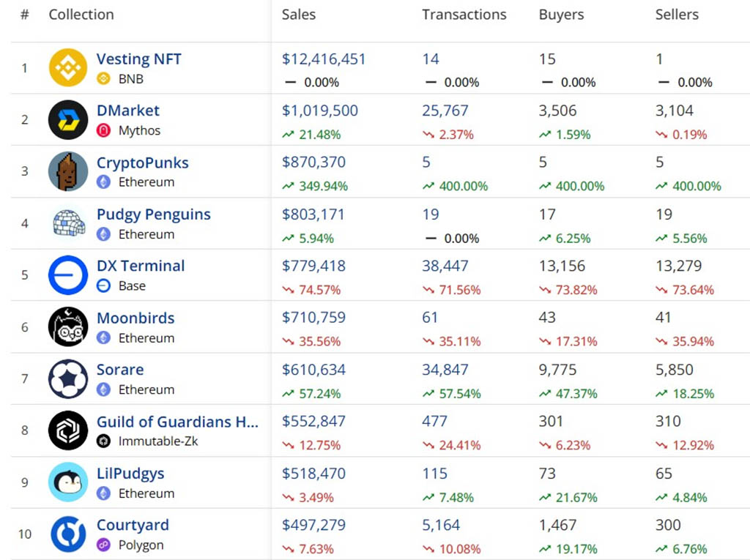Click the Vesting NFT collection logo
This screenshot has width=750, height=560.
[68, 67]
